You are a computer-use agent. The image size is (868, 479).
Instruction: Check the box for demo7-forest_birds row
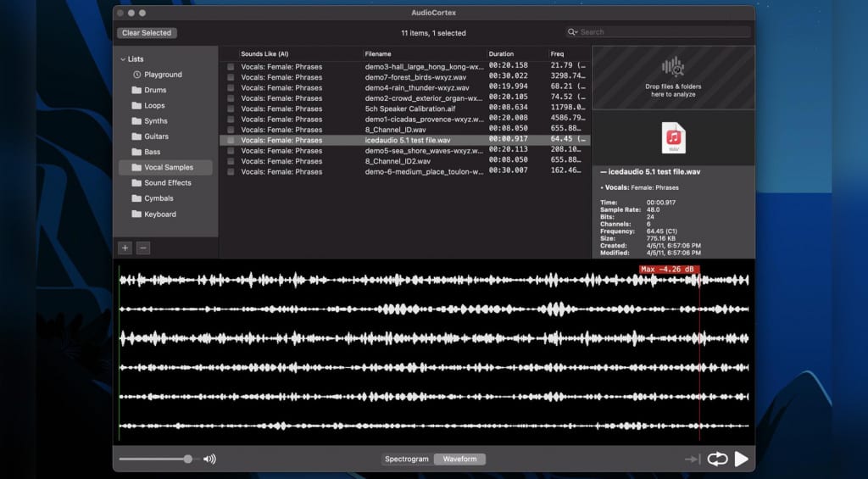pyautogui.click(x=231, y=77)
